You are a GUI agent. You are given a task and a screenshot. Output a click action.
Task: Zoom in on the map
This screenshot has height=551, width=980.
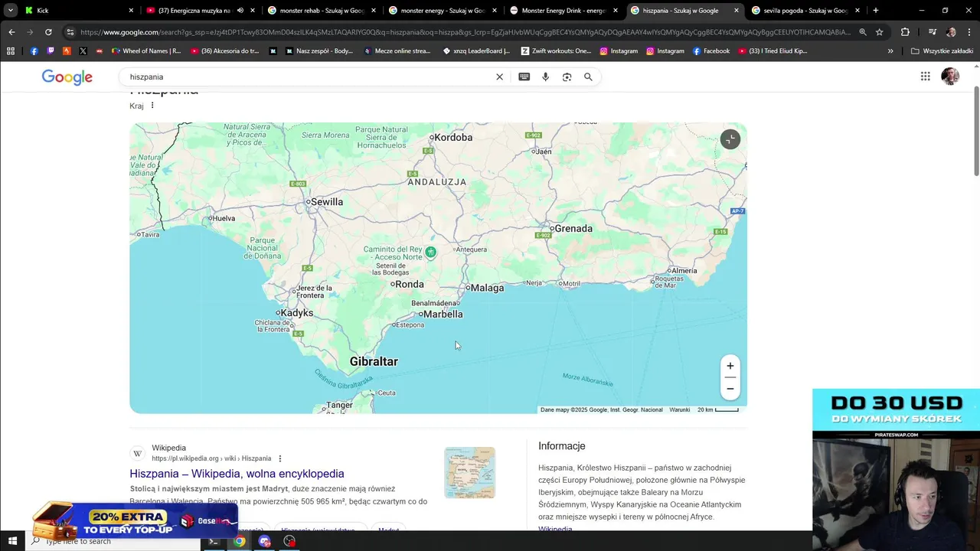(x=730, y=366)
